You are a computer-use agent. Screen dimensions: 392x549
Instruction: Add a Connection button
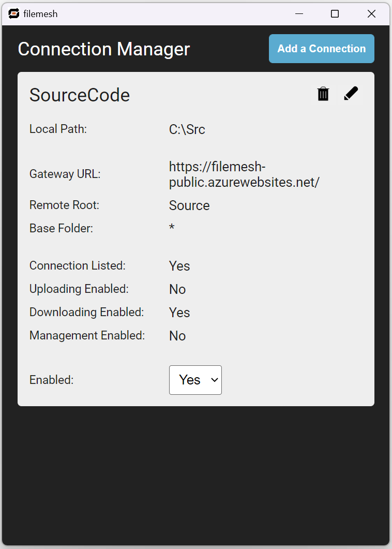pyautogui.click(x=321, y=49)
